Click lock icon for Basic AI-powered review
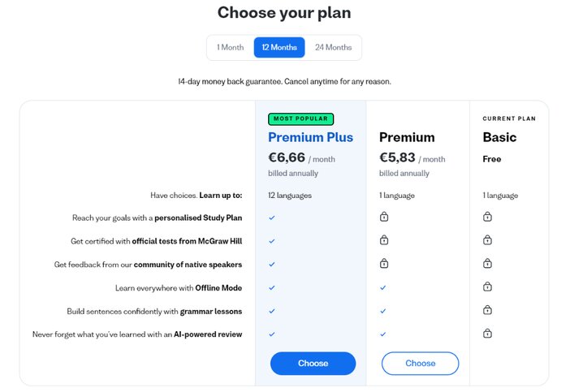Image resolution: width=570 pixels, height=392 pixels. tap(487, 333)
